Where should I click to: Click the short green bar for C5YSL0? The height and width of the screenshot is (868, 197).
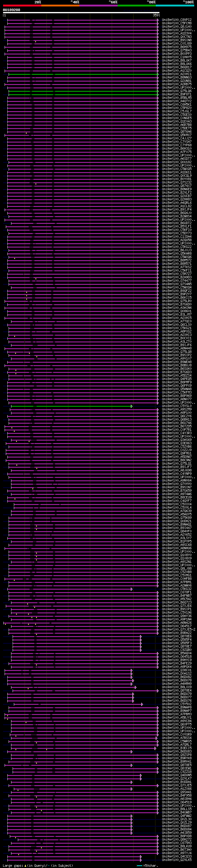pyautogui.click(x=72, y=406)
